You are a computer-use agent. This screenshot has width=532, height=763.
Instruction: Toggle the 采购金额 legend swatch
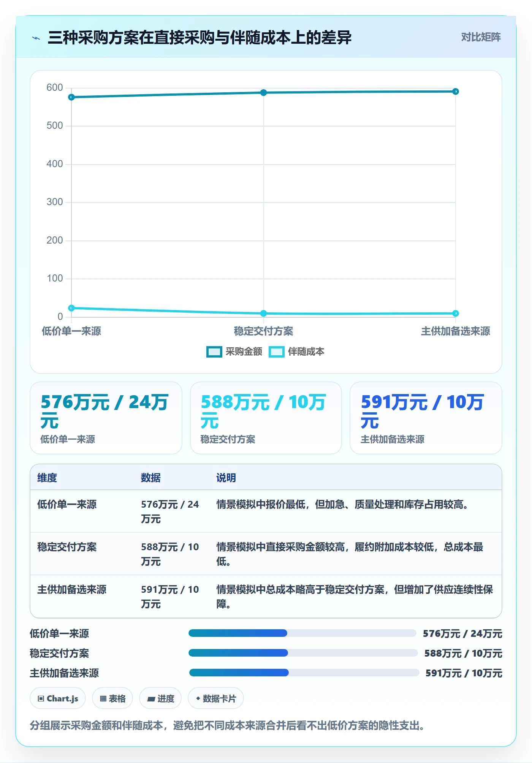click(214, 352)
